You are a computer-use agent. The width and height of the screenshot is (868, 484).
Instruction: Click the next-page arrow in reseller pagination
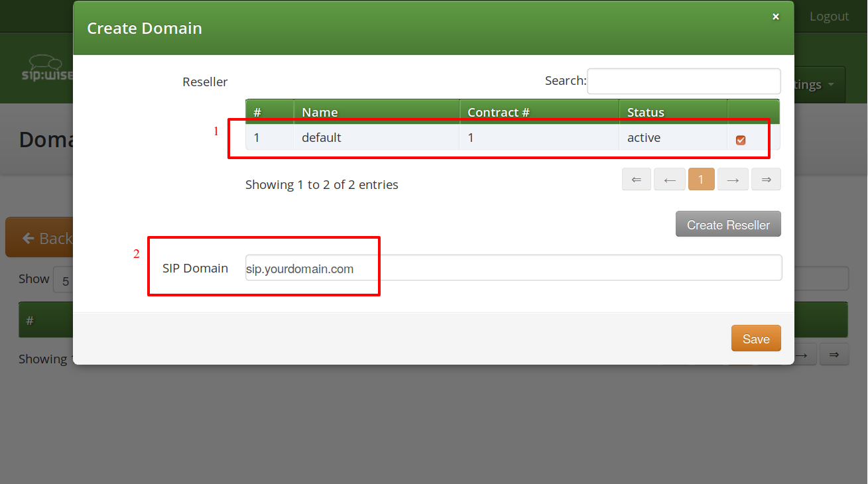click(733, 179)
